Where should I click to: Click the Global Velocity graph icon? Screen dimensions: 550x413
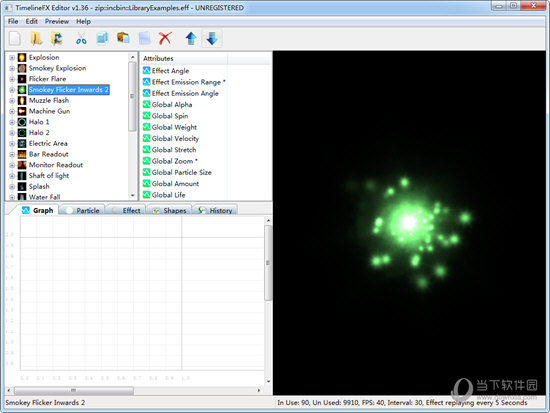[x=147, y=138]
